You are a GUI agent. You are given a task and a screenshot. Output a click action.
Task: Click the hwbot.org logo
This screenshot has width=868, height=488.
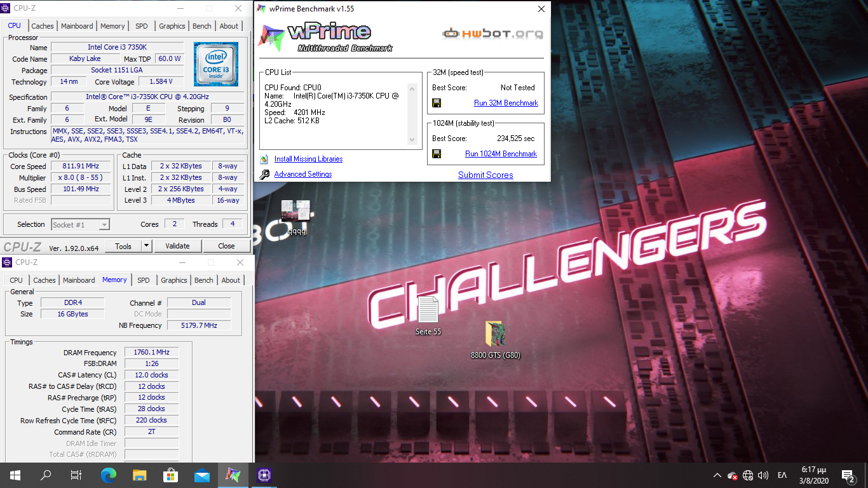pyautogui.click(x=493, y=33)
